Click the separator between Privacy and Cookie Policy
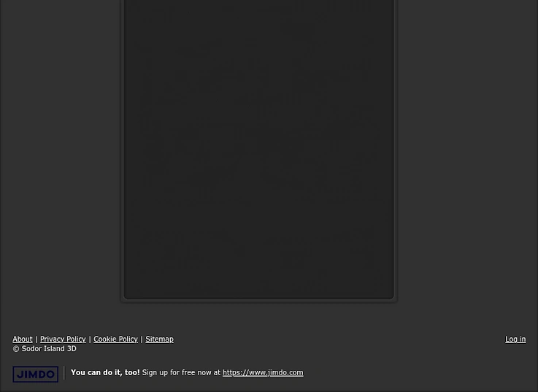The image size is (538, 392). (x=90, y=339)
